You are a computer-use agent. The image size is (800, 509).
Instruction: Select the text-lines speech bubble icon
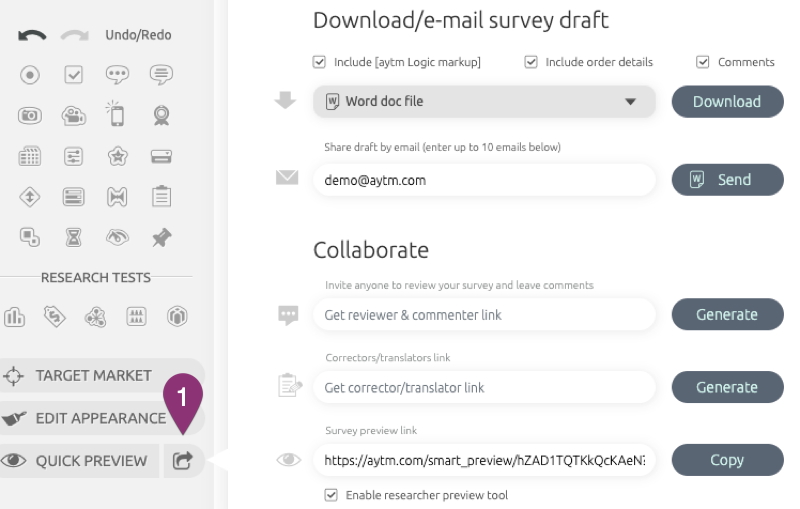point(161,75)
